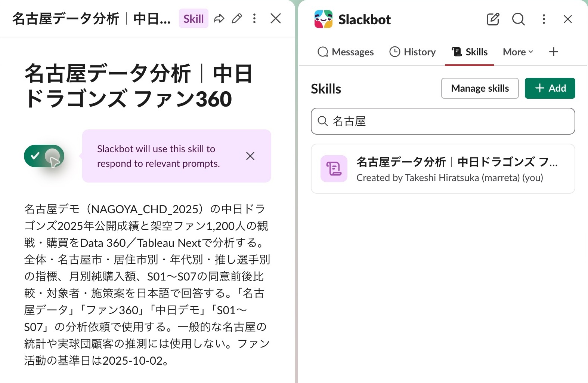
Task: Click the green Add skill button
Action: pos(550,88)
